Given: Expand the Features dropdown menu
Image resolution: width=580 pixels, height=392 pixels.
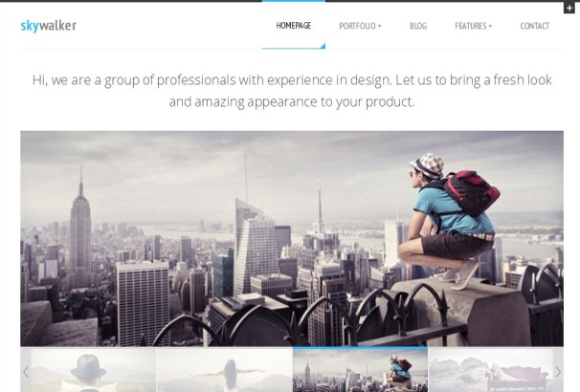Looking at the screenshot, I should point(473,26).
